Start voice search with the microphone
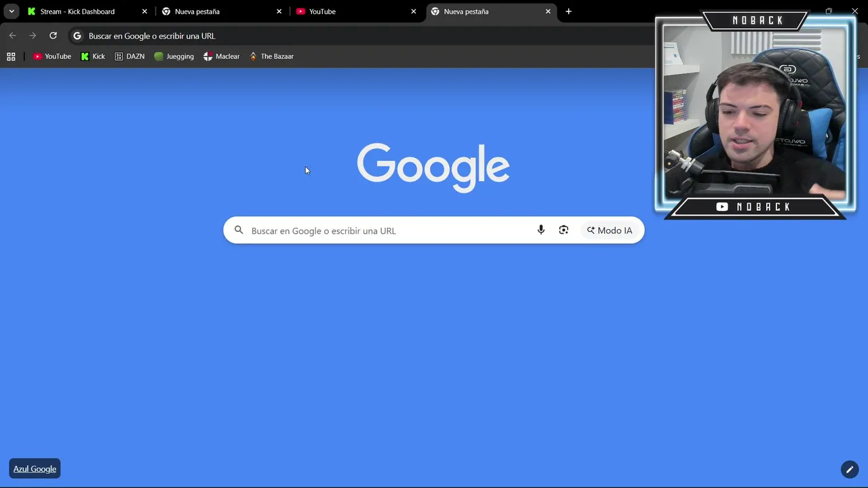This screenshot has width=868, height=488. coord(541,230)
